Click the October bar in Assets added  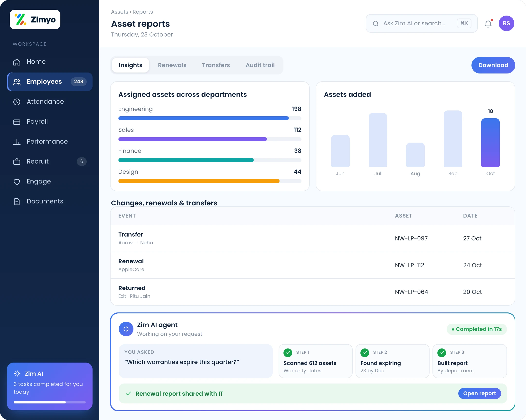[490, 143]
